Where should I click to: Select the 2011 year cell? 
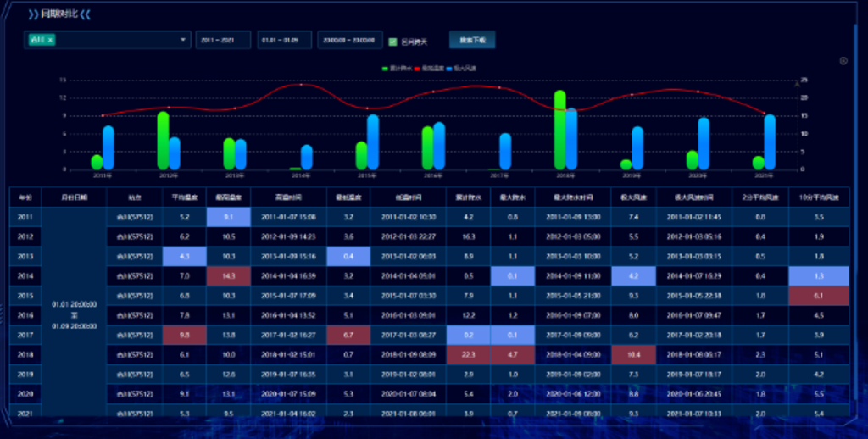[x=25, y=217]
